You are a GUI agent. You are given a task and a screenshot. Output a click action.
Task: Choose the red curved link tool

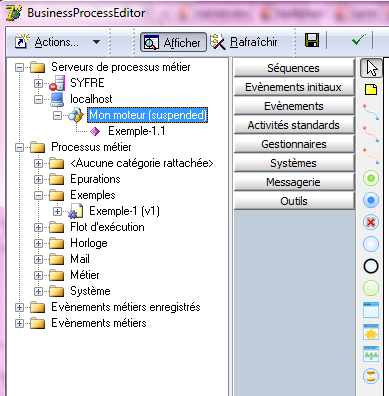click(x=371, y=134)
